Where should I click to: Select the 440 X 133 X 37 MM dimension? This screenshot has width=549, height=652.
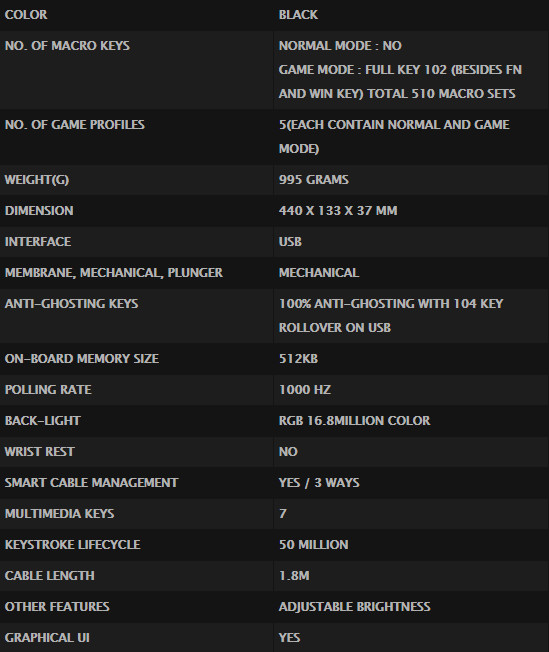tap(338, 211)
